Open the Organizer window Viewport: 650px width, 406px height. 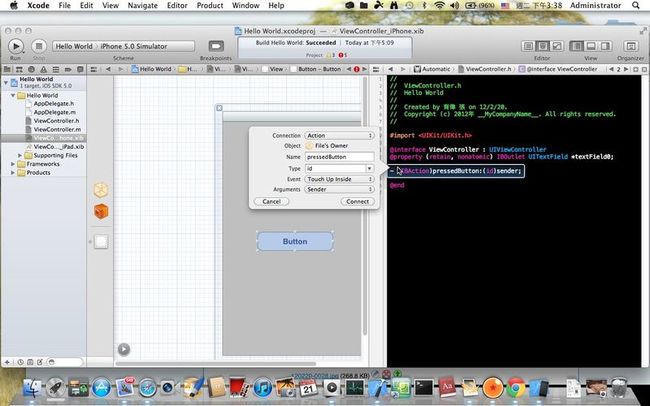(631, 46)
